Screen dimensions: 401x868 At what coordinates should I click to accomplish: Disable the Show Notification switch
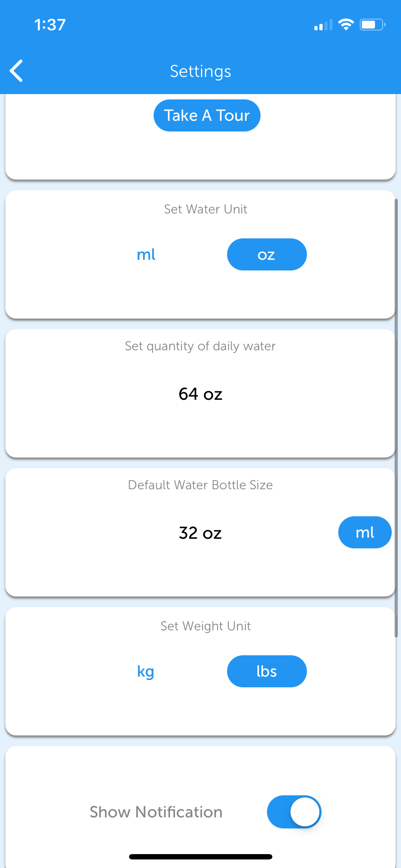(294, 812)
